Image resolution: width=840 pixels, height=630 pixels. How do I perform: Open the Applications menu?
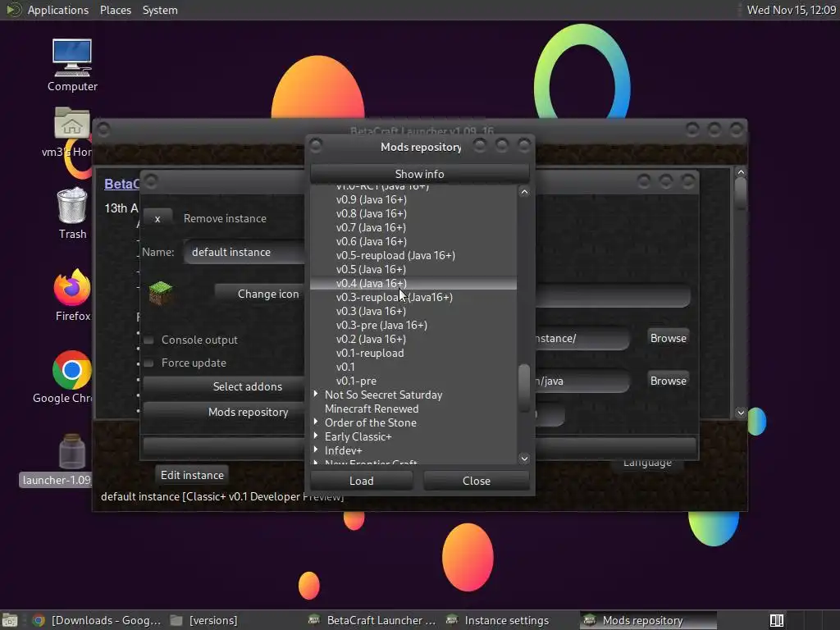pos(58,10)
